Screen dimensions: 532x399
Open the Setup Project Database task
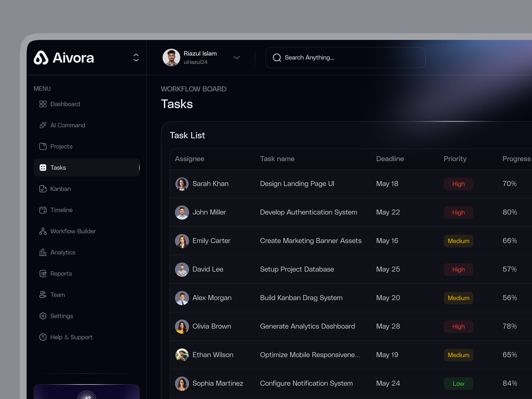click(x=297, y=269)
